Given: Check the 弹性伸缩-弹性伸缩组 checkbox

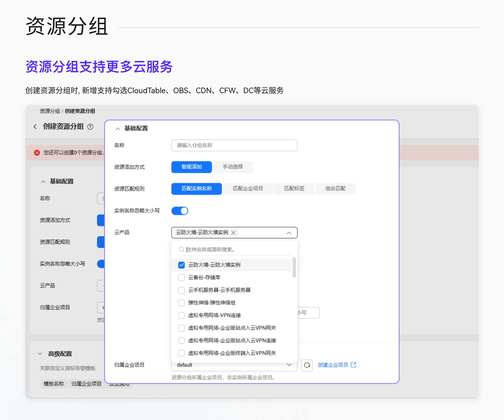Looking at the screenshot, I should (181, 303).
